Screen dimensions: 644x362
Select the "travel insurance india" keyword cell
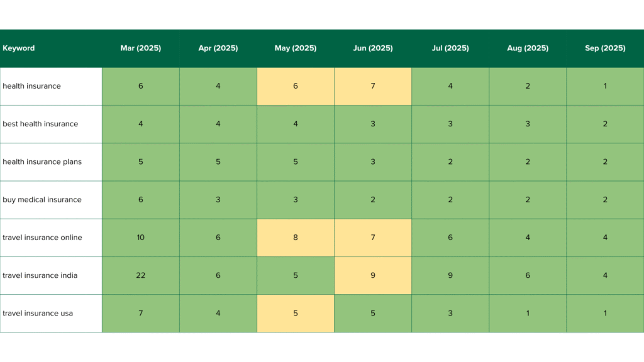click(x=40, y=275)
